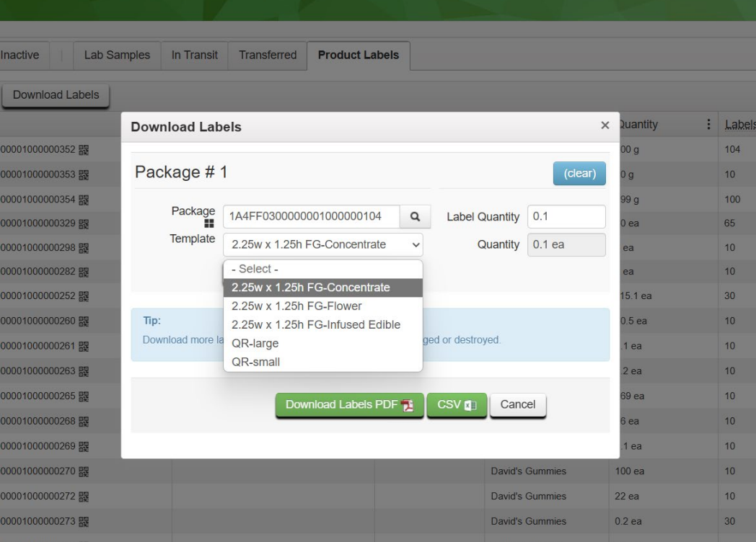Click QR code icon for package ending 272
The height and width of the screenshot is (542, 756).
coord(84,496)
